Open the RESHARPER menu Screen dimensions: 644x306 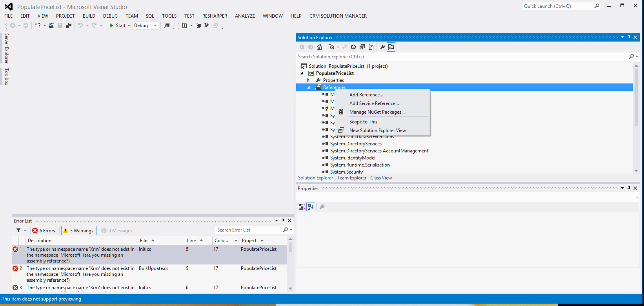(215, 16)
